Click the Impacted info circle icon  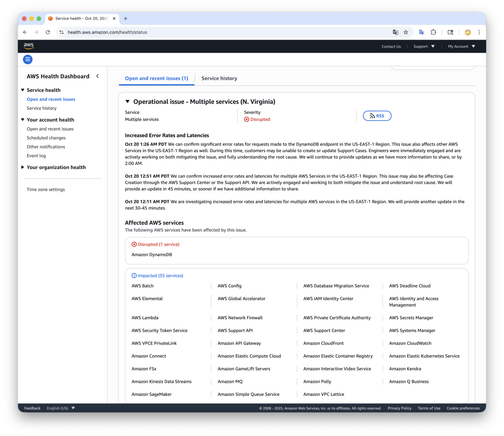click(134, 275)
